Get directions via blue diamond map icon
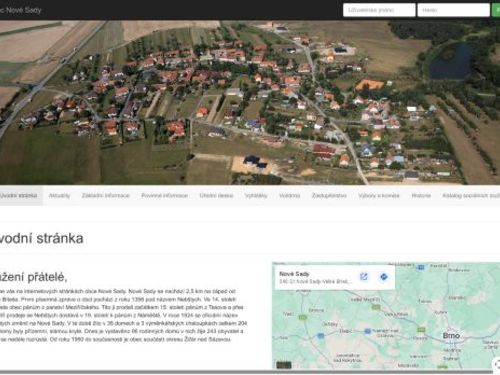The image size is (500, 375). (384, 276)
